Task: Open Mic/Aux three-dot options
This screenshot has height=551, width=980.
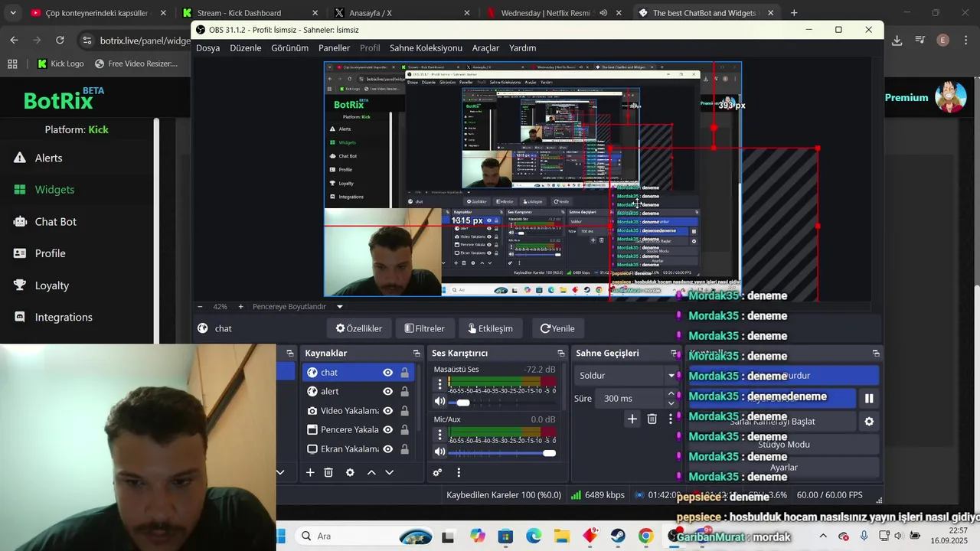Action: 439,435
